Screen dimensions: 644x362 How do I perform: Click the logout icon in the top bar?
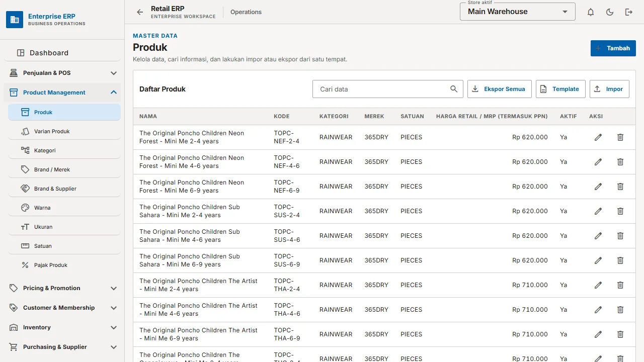point(629,12)
